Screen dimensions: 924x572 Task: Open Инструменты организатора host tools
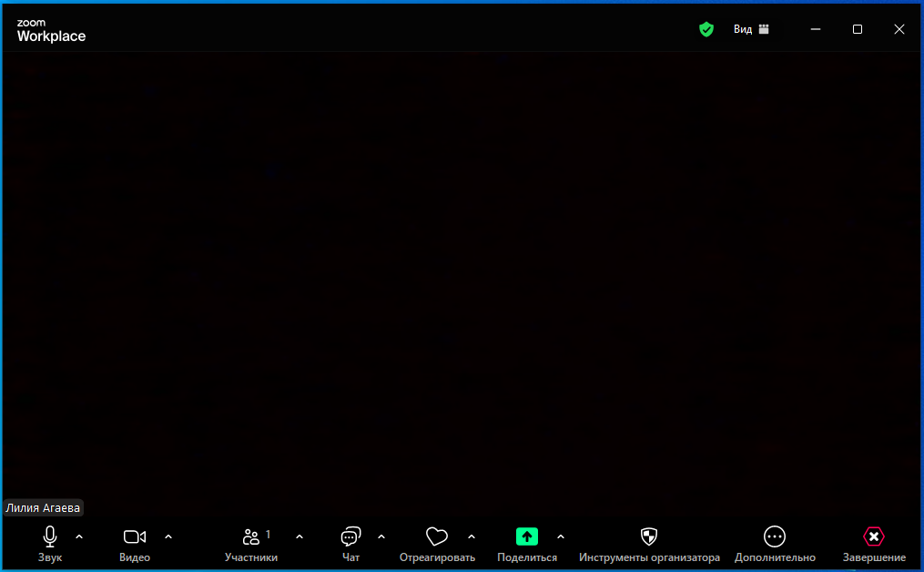649,544
